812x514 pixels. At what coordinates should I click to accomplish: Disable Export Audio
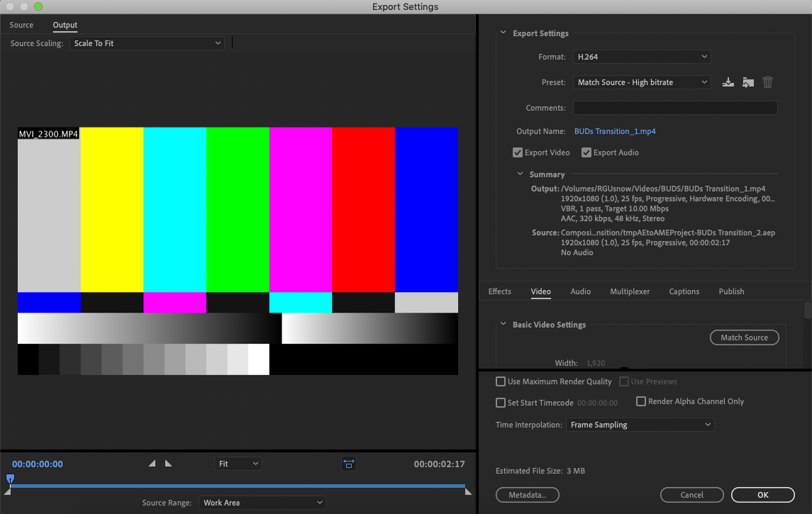tap(586, 152)
